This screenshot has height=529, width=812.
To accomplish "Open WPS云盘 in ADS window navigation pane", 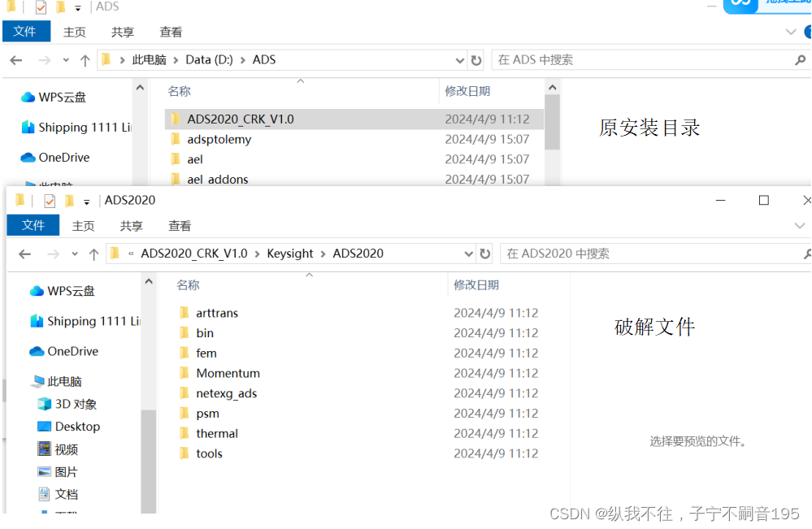I will [54, 98].
